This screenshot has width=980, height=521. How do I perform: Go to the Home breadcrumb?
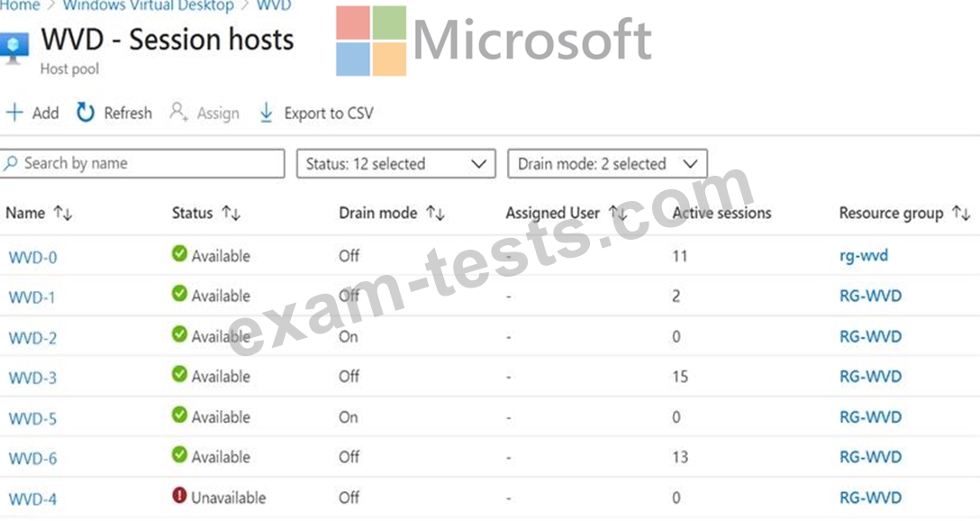click(20, 5)
